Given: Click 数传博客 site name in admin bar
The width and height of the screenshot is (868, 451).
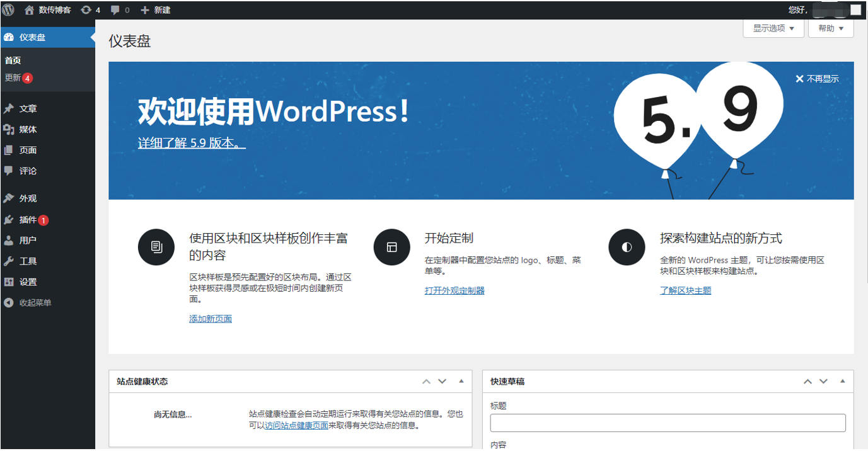Looking at the screenshot, I should pyautogui.click(x=55, y=10).
